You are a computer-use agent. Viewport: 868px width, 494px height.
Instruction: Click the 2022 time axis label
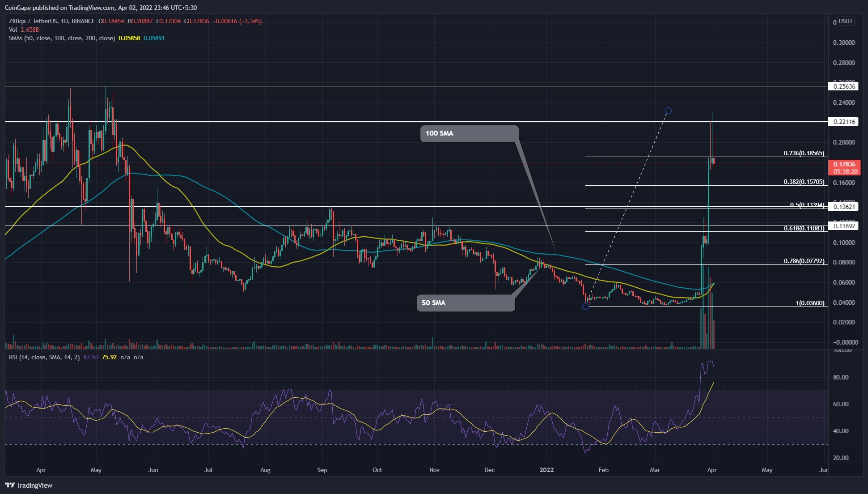546,470
